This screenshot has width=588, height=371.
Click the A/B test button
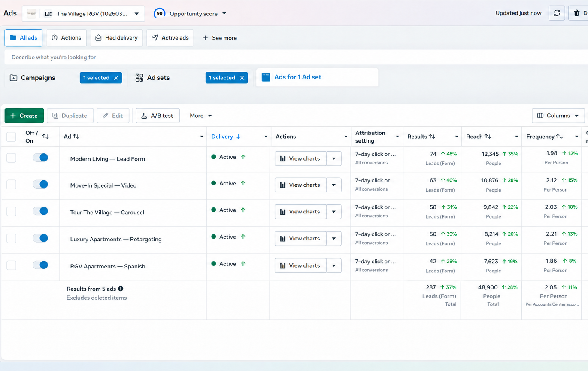click(x=158, y=116)
